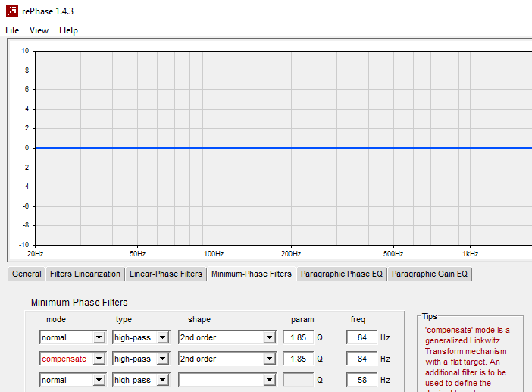Switch to the Filters Linearization tab
This screenshot has height=392, width=532.
(85, 274)
